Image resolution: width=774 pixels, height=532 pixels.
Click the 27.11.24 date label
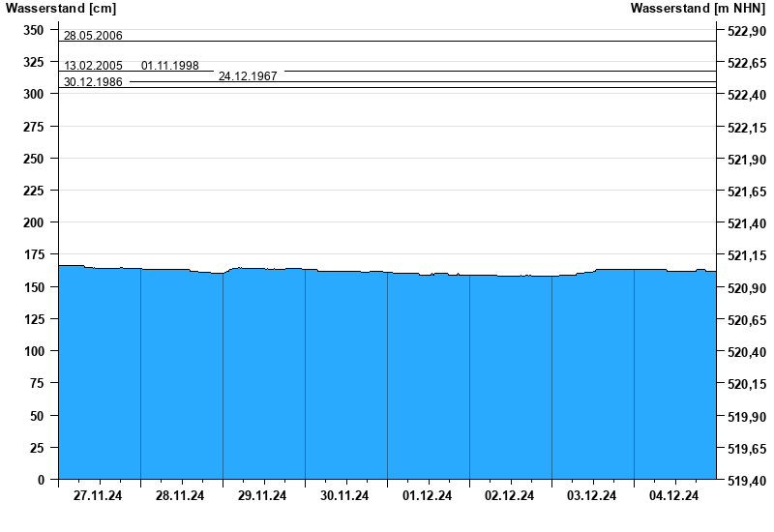point(99,496)
